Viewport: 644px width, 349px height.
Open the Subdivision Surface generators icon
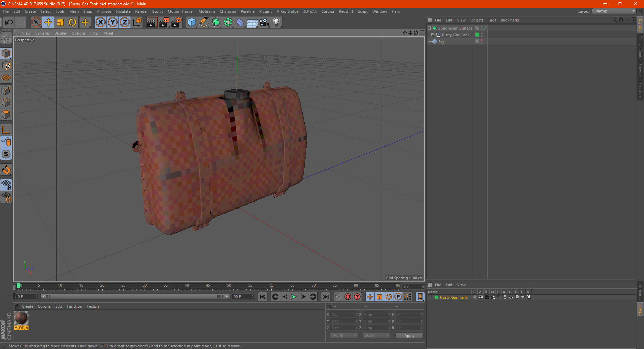(x=216, y=22)
